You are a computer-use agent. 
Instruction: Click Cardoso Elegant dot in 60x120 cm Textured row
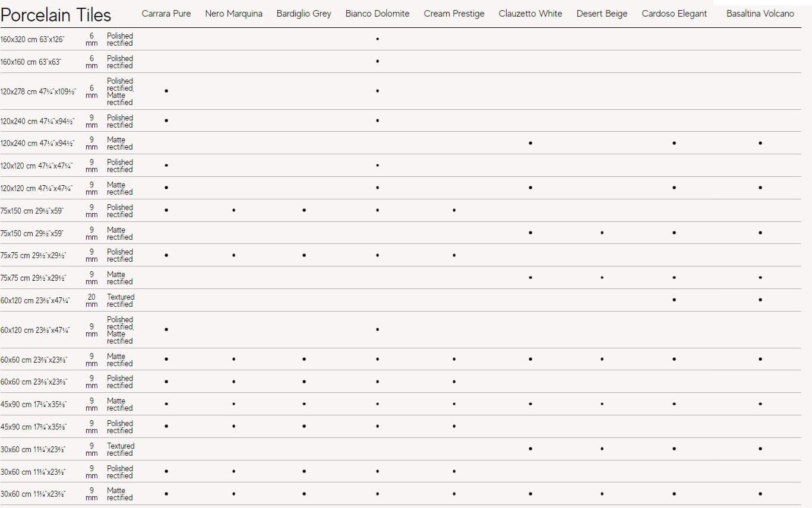coord(674,300)
